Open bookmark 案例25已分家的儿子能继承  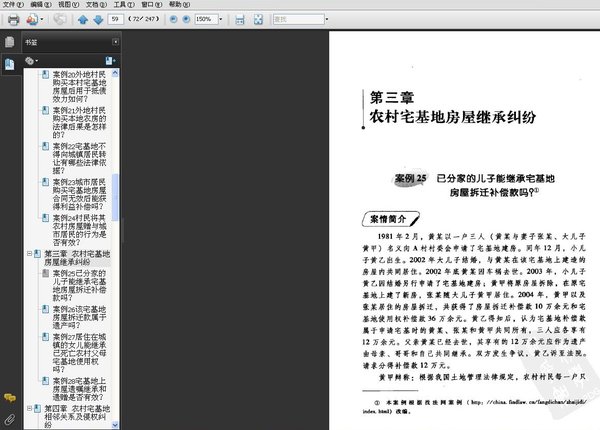click(79, 285)
